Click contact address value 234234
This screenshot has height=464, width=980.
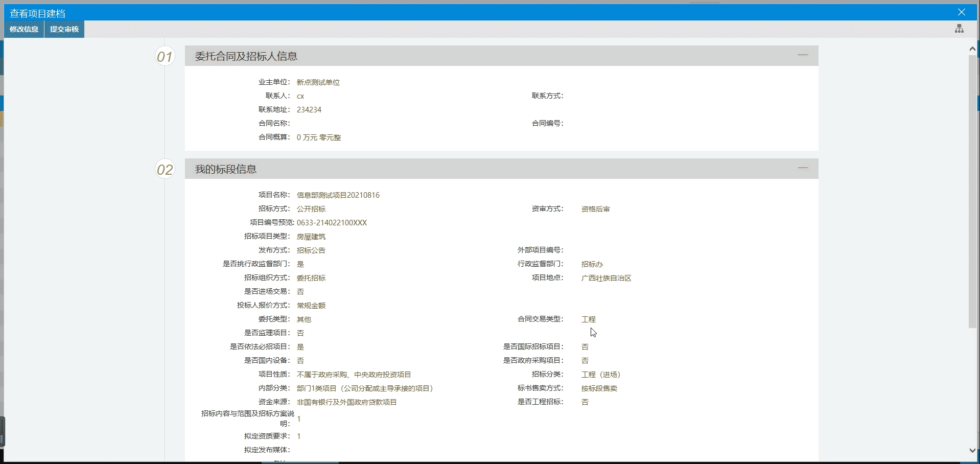pyautogui.click(x=309, y=110)
